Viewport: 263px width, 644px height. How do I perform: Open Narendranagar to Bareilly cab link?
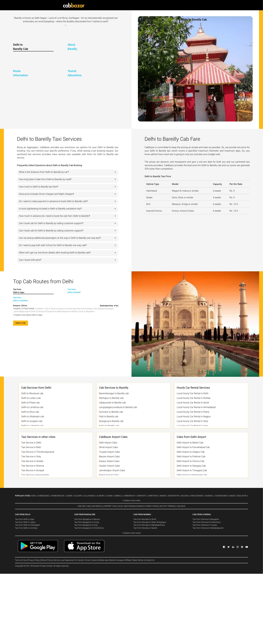click(114, 393)
